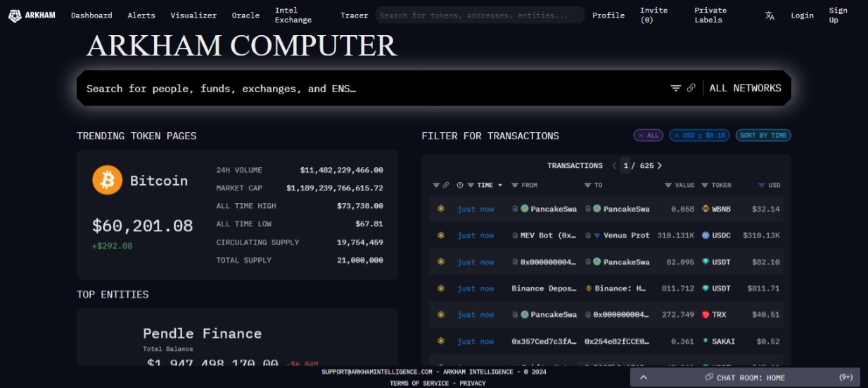Open the Privacy link in the footer
Viewport: 868px width, 388px height.
pos(473,383)
